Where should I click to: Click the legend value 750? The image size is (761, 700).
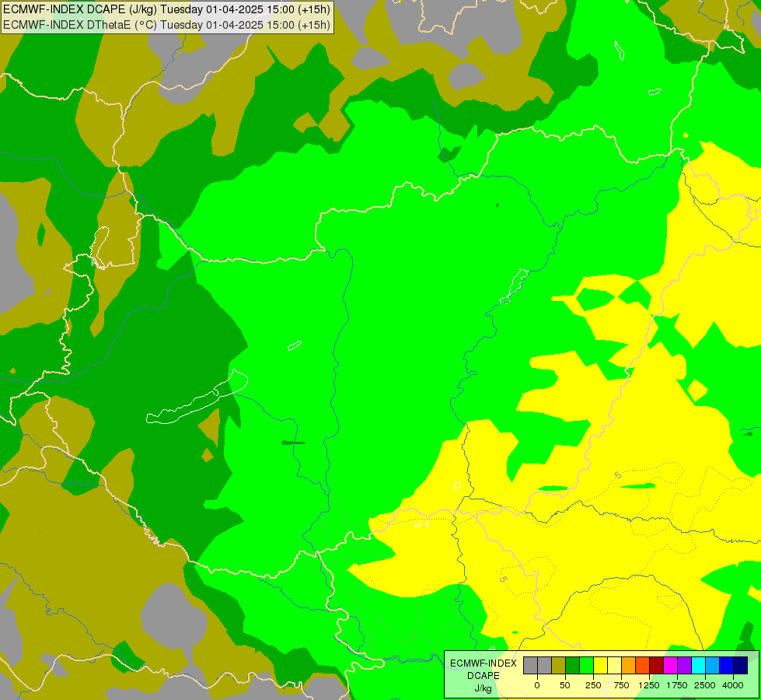pos(621,685)
